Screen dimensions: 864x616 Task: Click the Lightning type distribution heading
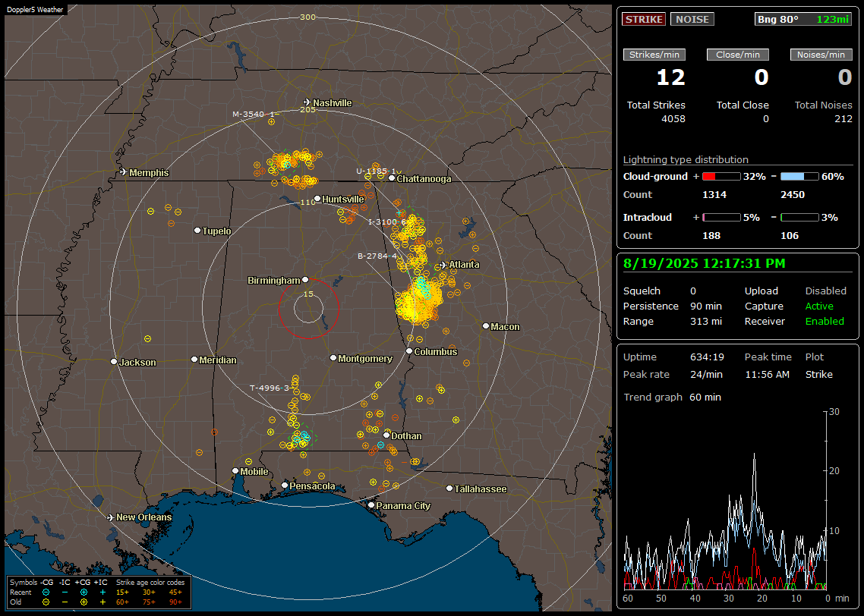686,159
